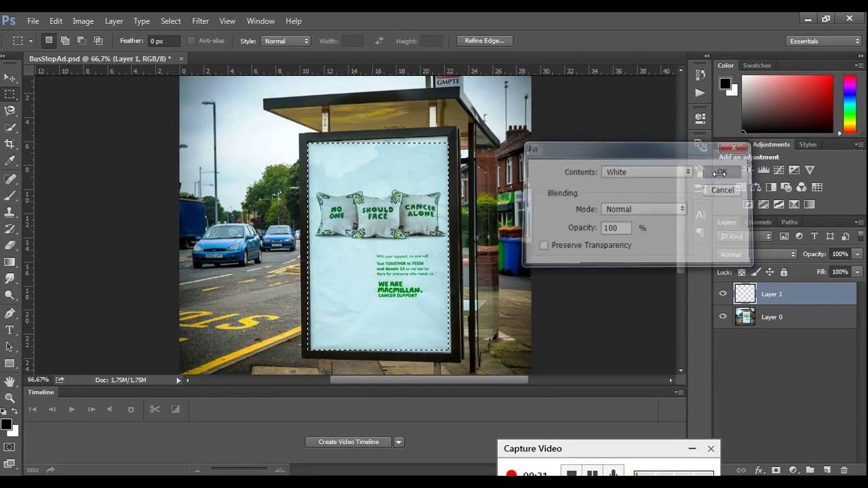Screen dimensions: 868x488
Task: Open the Contents dropdown showing White
Action: click(x=646, y=172)
